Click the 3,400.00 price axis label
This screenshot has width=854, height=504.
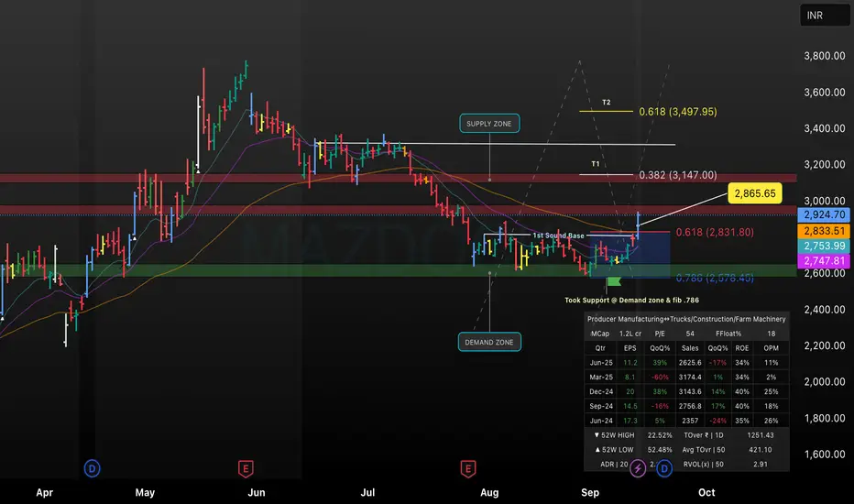(825, 128)
